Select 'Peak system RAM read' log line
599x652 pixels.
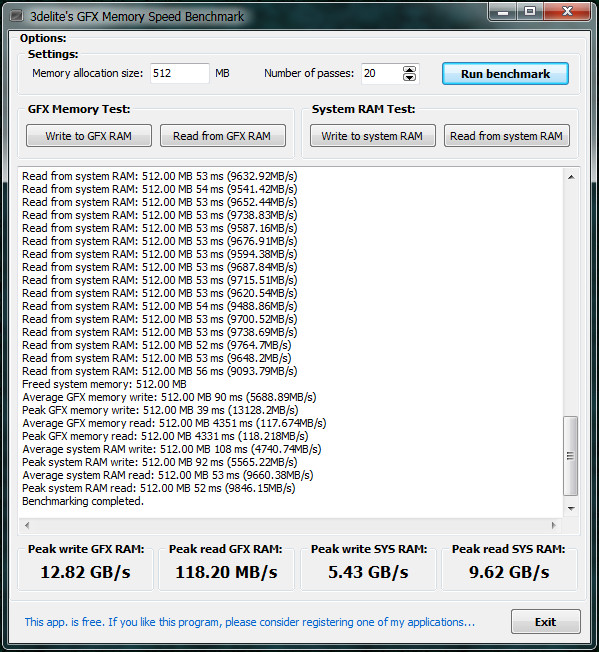tap(159, 488)
